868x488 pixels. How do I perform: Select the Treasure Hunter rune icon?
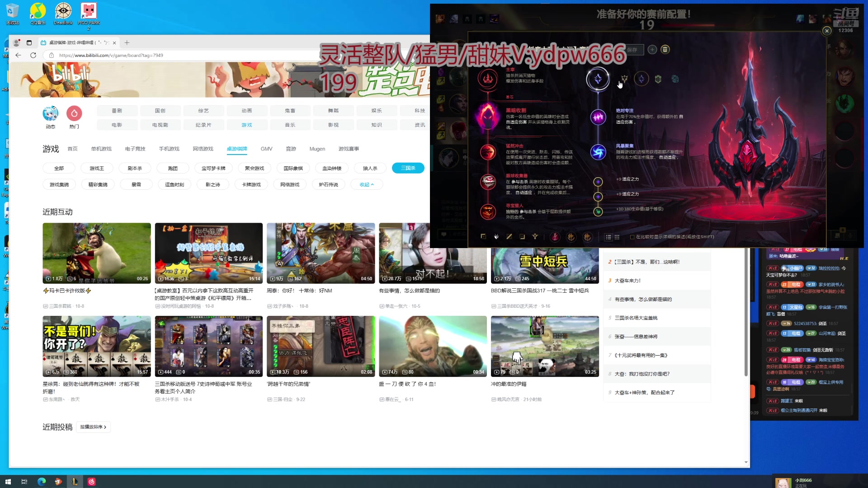coord(488,211)
